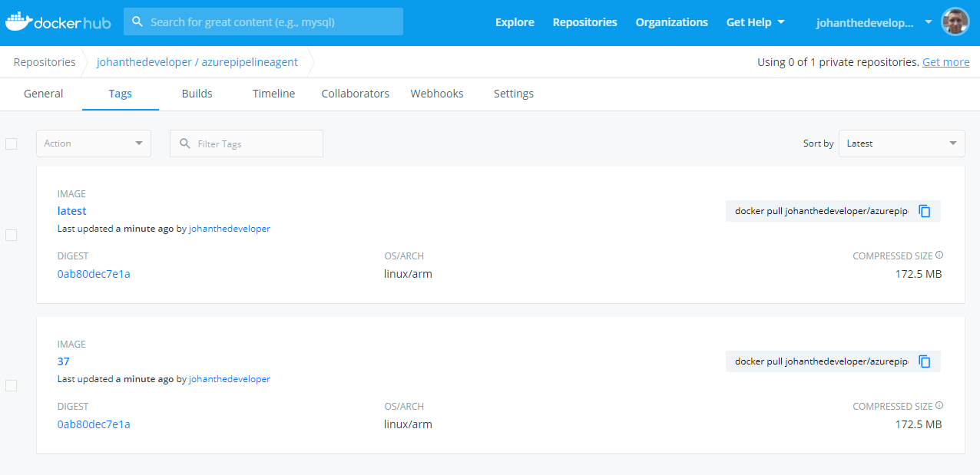Click the search magnifier icon in header
The height and width of the screenshot is (475, 980).
pos(137,21)
